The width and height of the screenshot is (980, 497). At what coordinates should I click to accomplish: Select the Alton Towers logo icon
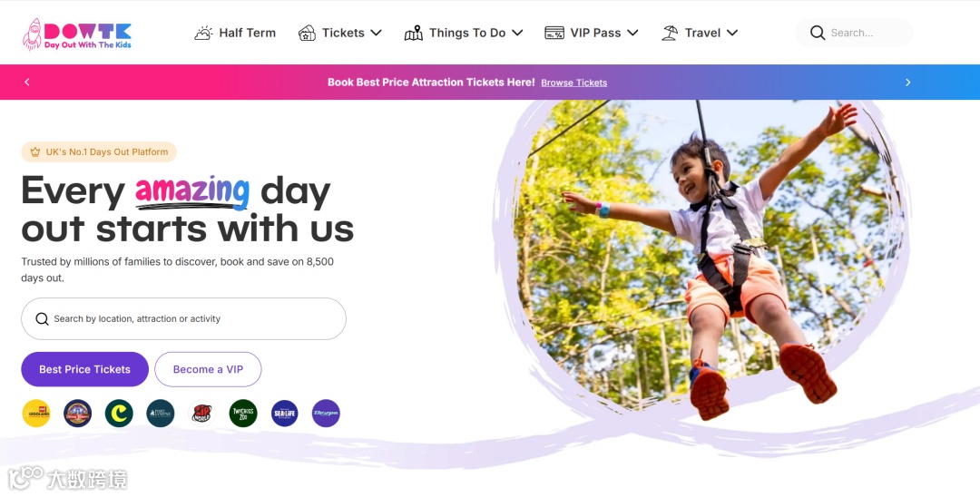77,414
